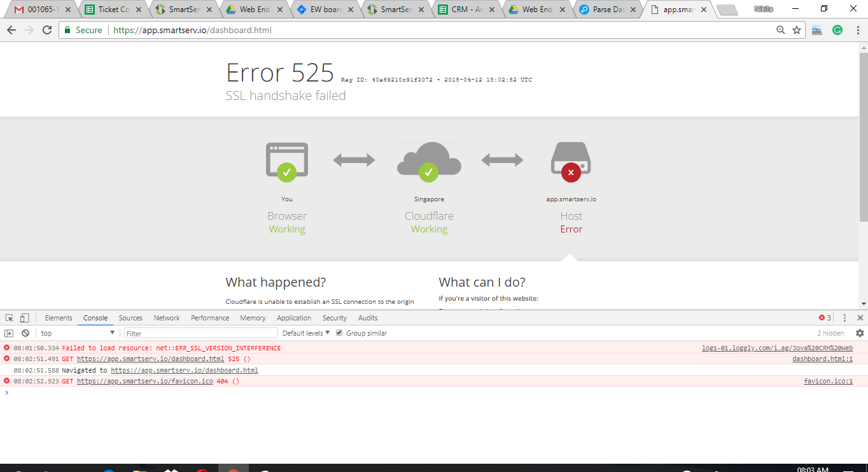This screenshot has width=868, height=472.
Task: Click the dashboard URL in the Navigated to message
Action: (185, 371)
